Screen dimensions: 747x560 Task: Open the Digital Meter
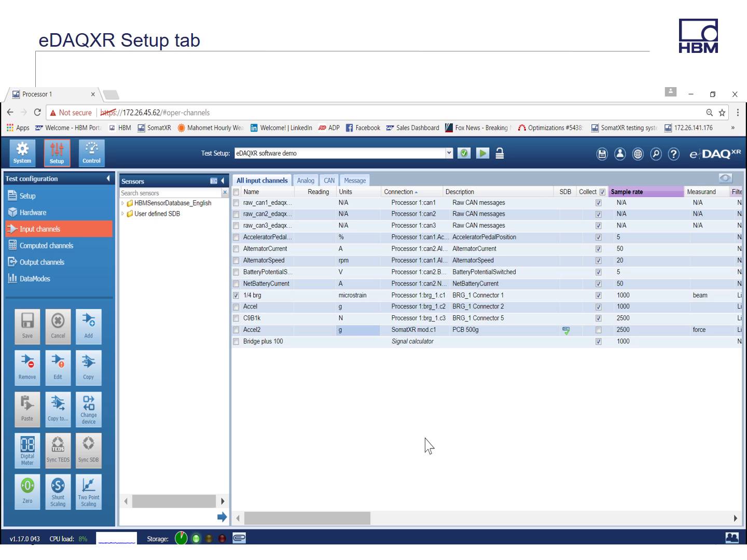(27, 451)
